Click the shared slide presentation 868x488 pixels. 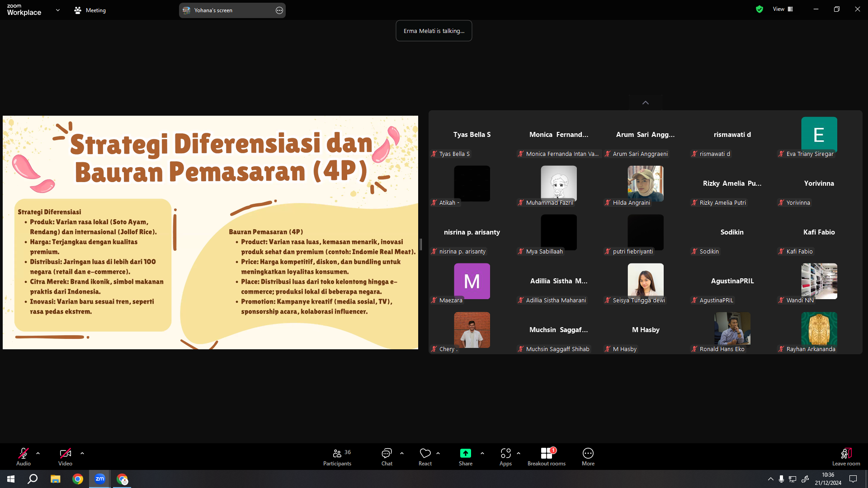210,232
